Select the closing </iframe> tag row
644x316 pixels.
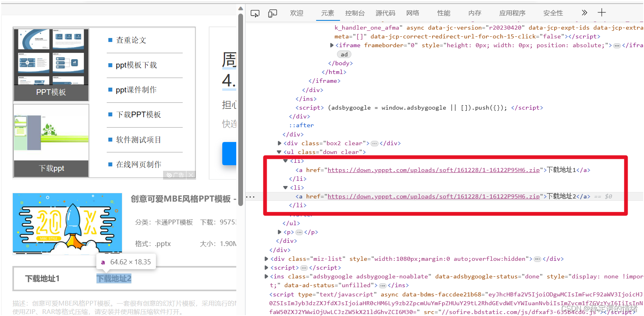(324, 81)
